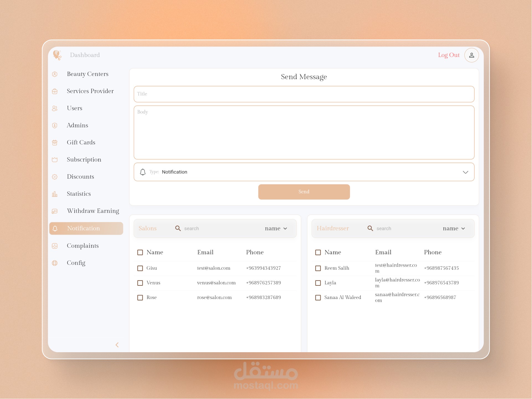Click the Withdraw Earning sidebar icon

pyautogui.click(x=55, y=211)
